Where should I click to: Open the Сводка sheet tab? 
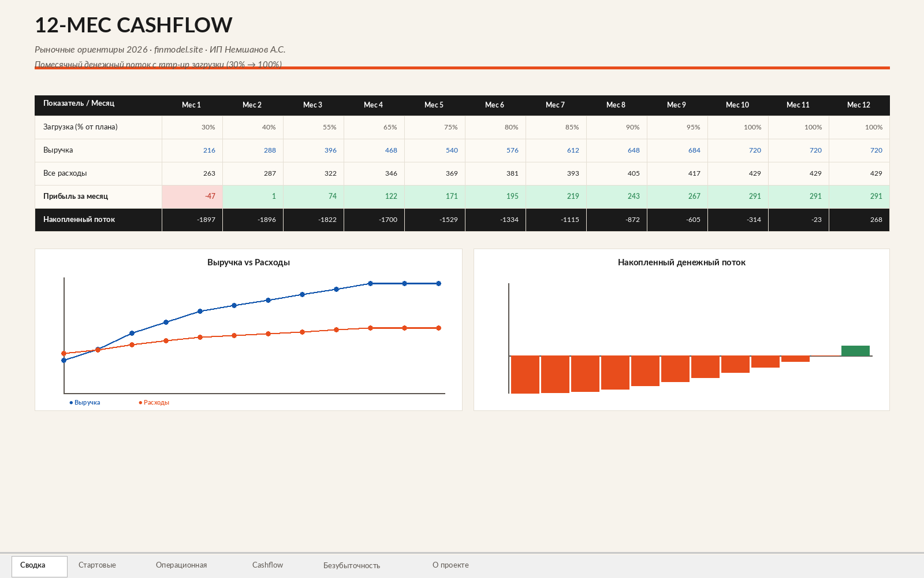point(39,566)
